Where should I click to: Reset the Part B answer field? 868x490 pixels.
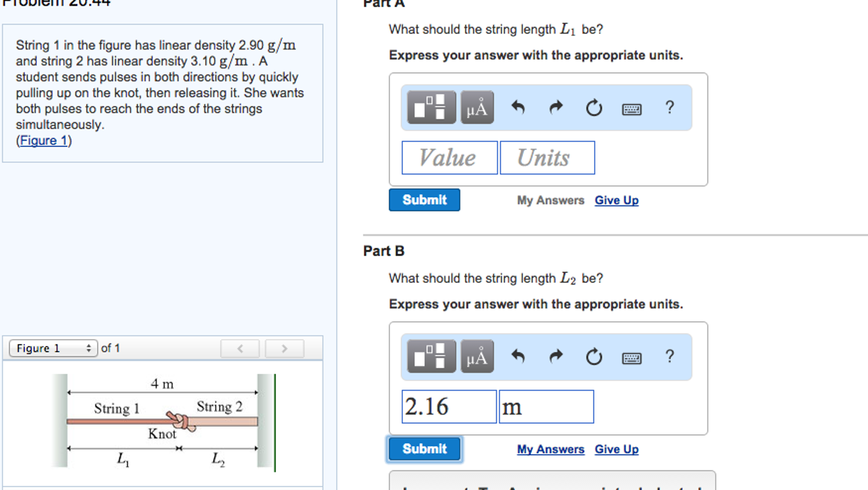[593, 356]
